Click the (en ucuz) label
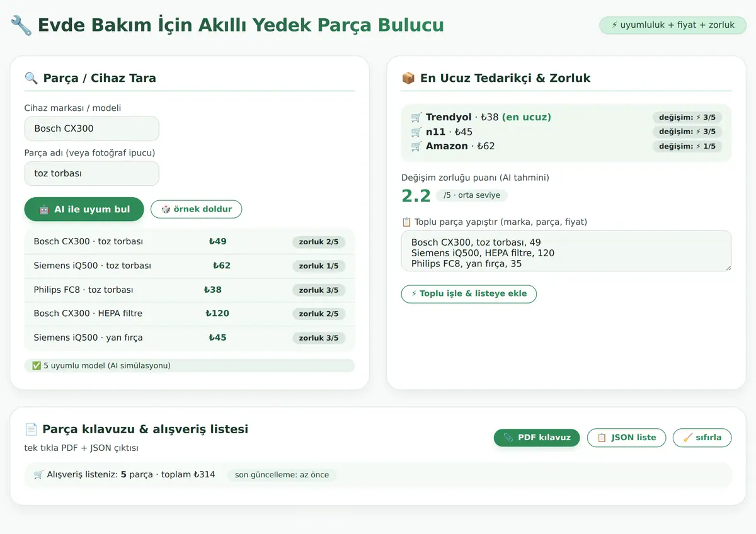The width and height of the screenshot is (756, 534). (527, 117)
